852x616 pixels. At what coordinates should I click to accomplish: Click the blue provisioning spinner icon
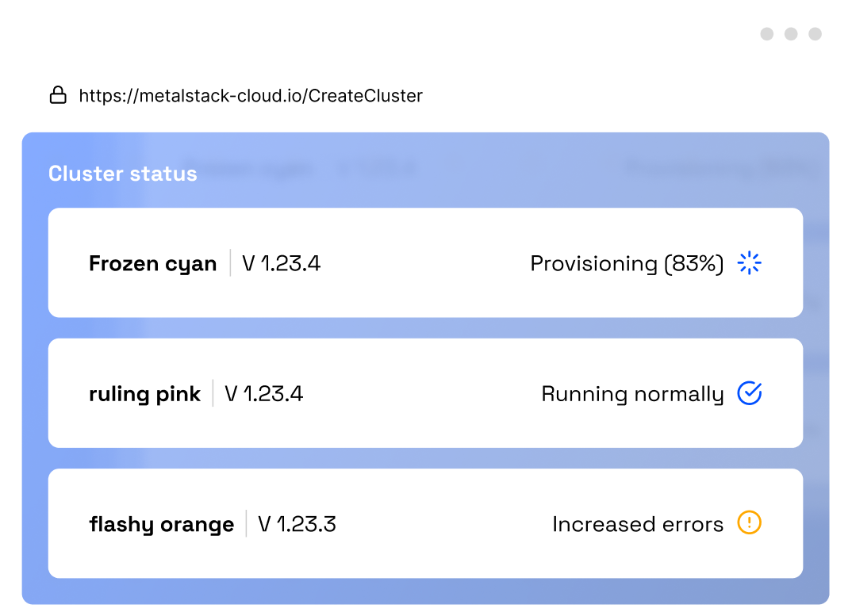(x=750, y=263)
